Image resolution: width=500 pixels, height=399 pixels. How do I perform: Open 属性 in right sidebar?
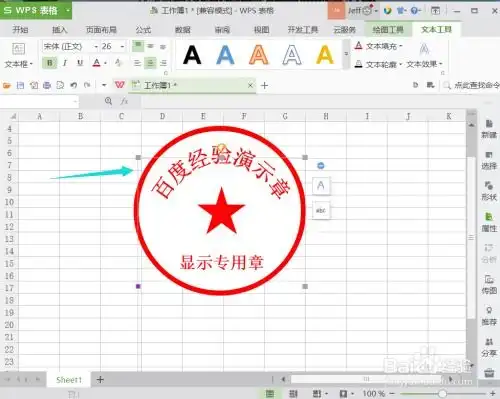[489, 222]
